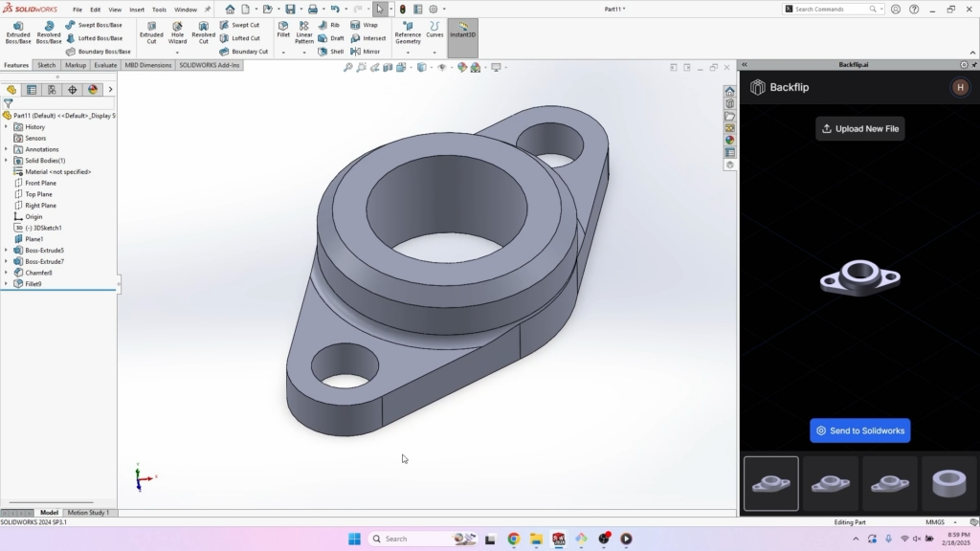Click Zoom to Fit in view toolbar
980x551 pixels.
[348, 68]
